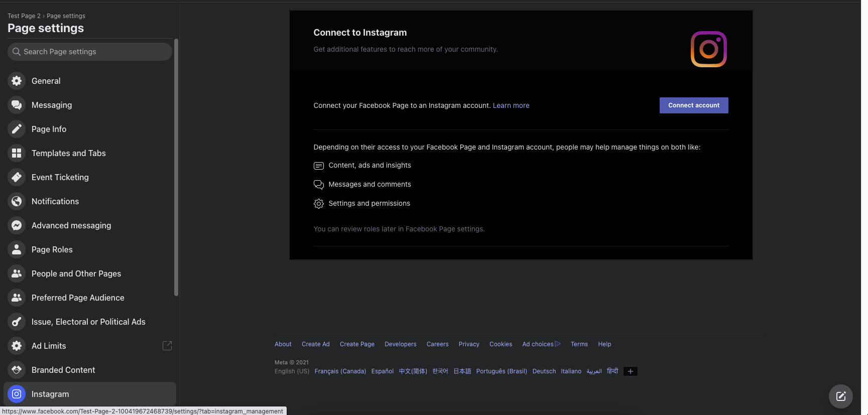Click the Templates and Tabs grid icon

[17, 153]
